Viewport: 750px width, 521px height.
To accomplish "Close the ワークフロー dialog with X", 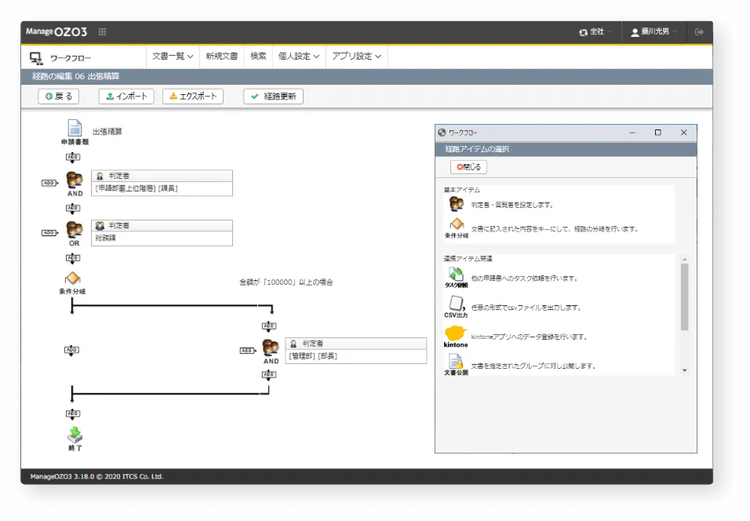I will pyautogui.click(x=684, y=133).
